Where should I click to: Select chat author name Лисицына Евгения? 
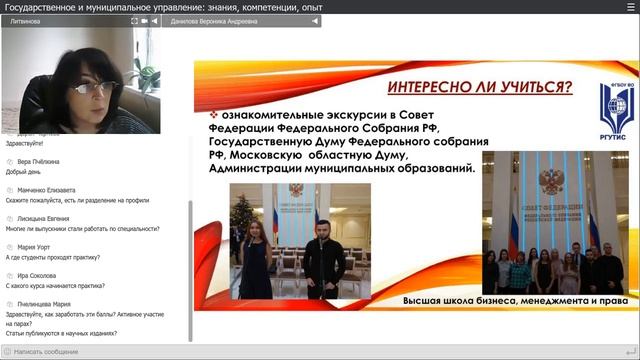click(43, 219)
